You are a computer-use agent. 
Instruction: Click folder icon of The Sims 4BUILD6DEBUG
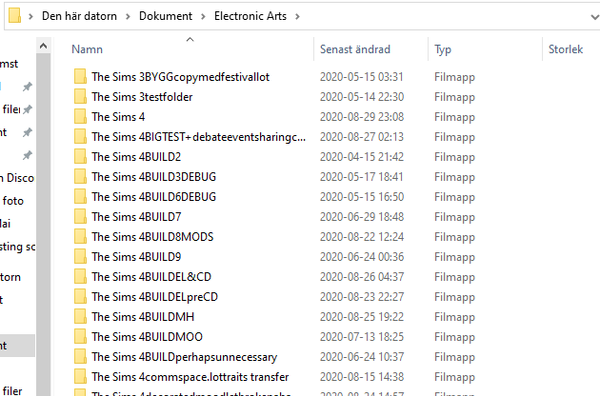pyautogui.click(x=80, y=196)
